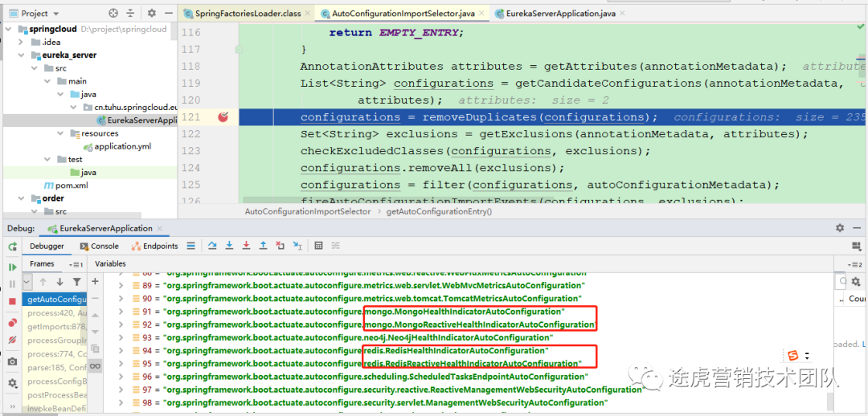Open Debug panel settings gear top right
The image size is (868, 416).
pyautogui.click(x=840, y=228)
